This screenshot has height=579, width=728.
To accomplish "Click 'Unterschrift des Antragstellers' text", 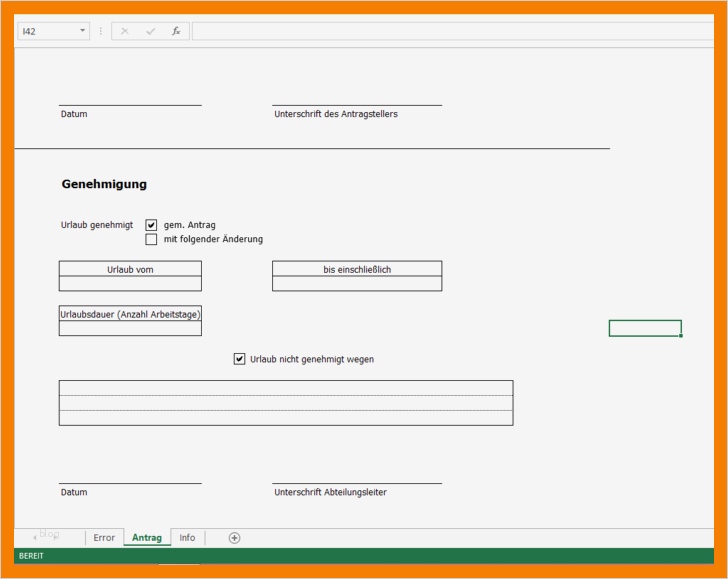I will 336,114.
